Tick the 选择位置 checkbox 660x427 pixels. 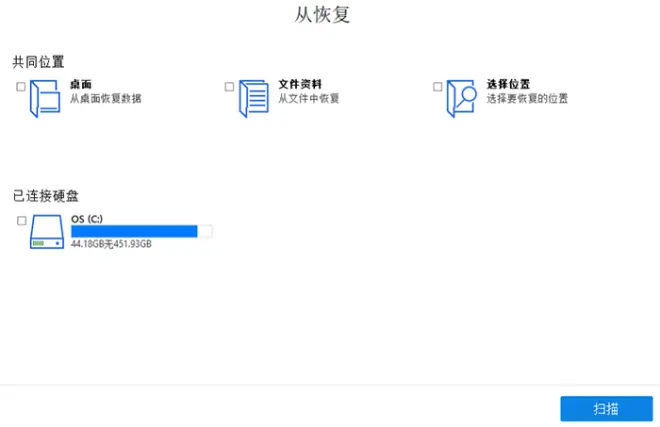(x=437, y=87)
